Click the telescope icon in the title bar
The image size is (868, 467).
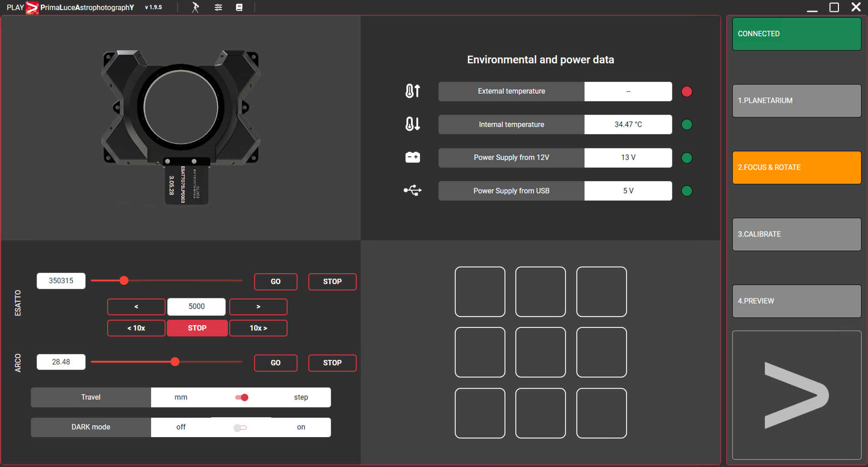point(196,7)
